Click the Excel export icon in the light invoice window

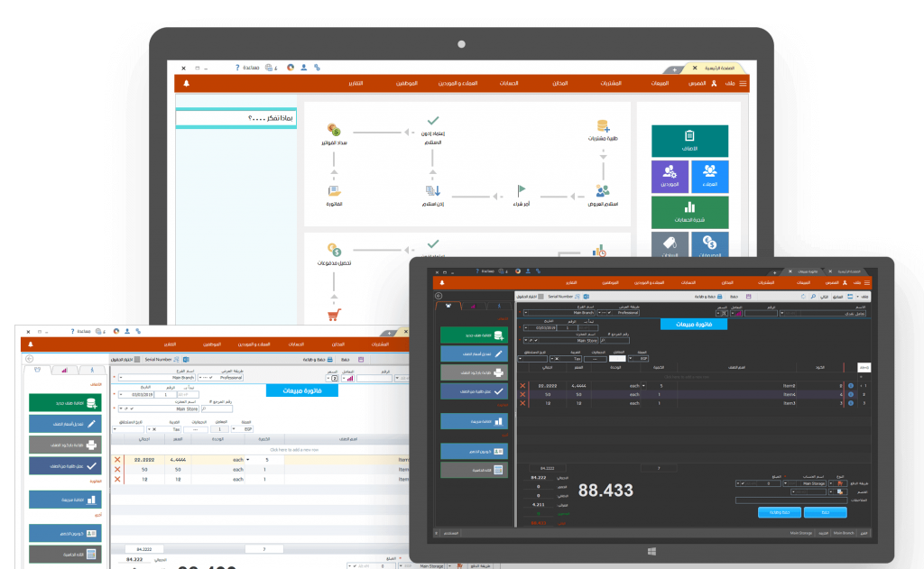click(x=186, y=359)
